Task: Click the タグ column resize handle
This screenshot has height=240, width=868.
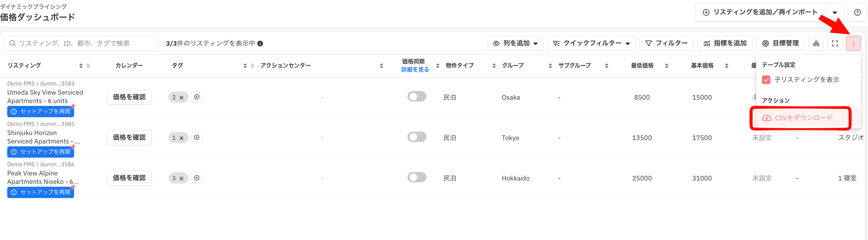Action: [252, 66]
